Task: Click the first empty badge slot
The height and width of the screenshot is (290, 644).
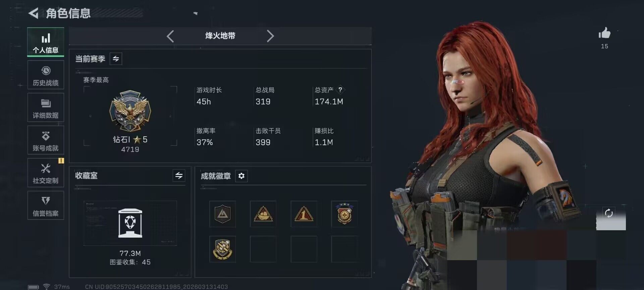Action: (263, 249)
